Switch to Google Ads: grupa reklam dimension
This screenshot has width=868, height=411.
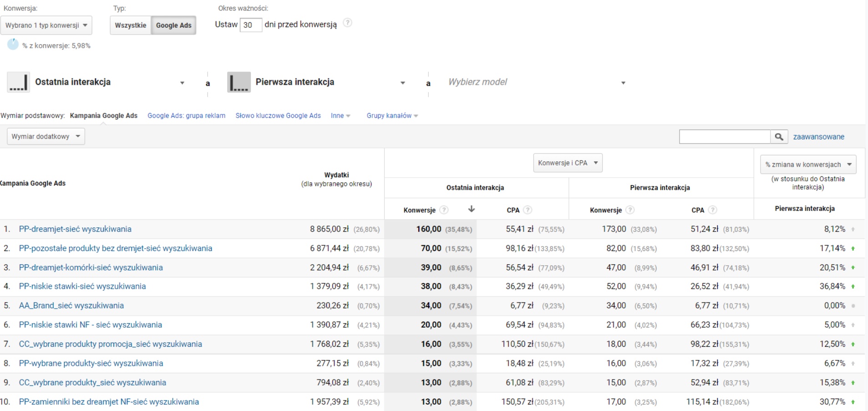coord(186,116)
